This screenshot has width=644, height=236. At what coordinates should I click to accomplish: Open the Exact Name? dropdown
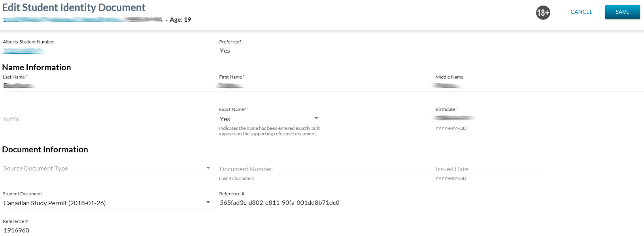(272, 119)
